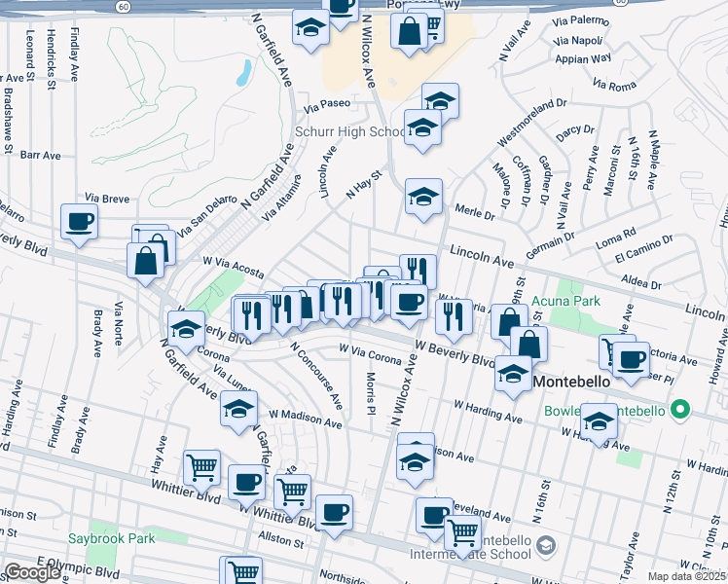Open the school marker next to Merle Dr
Image resolution: width=728 pixels, height=584 pixels.
point(423,201)
